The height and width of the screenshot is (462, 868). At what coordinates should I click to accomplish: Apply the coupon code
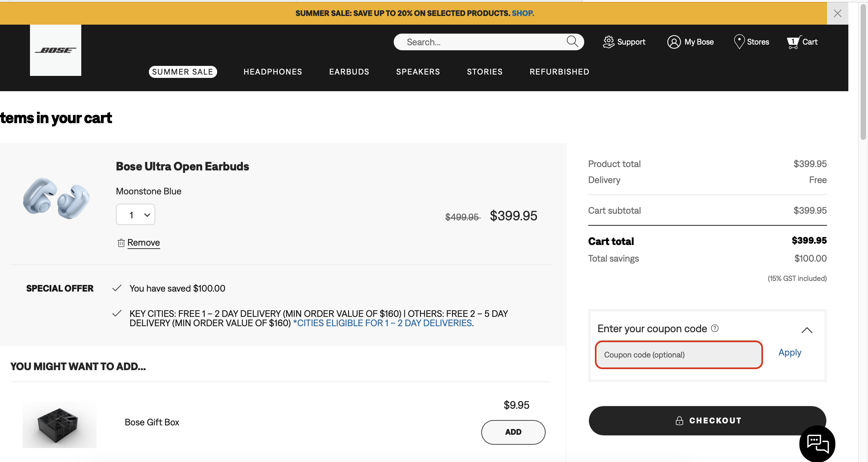[x=789, y=352]
